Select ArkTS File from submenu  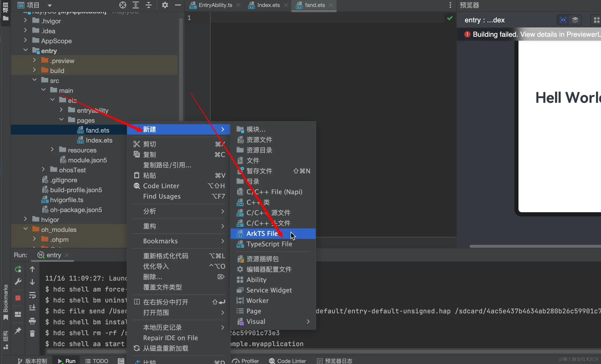[x=262, y=233]
